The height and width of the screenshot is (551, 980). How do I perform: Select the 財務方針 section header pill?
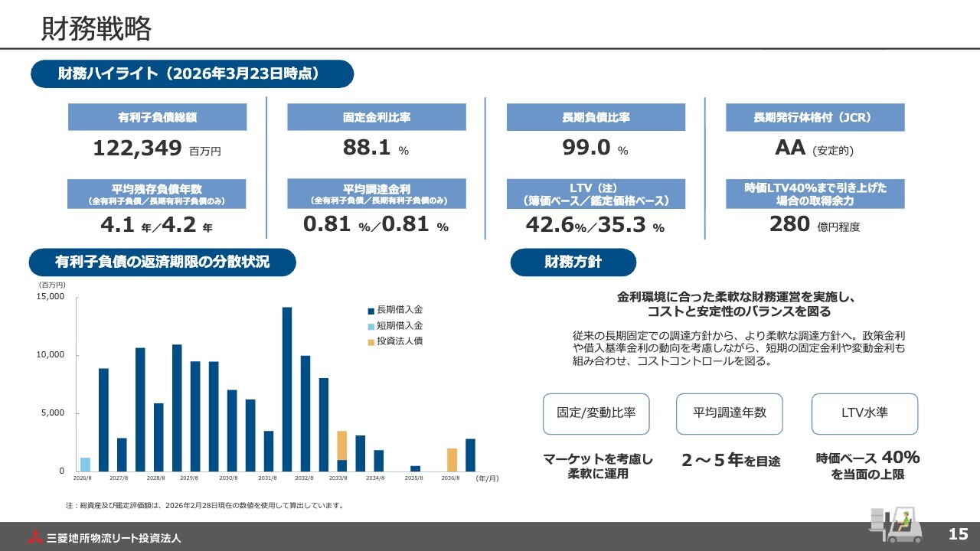[573, 262]
